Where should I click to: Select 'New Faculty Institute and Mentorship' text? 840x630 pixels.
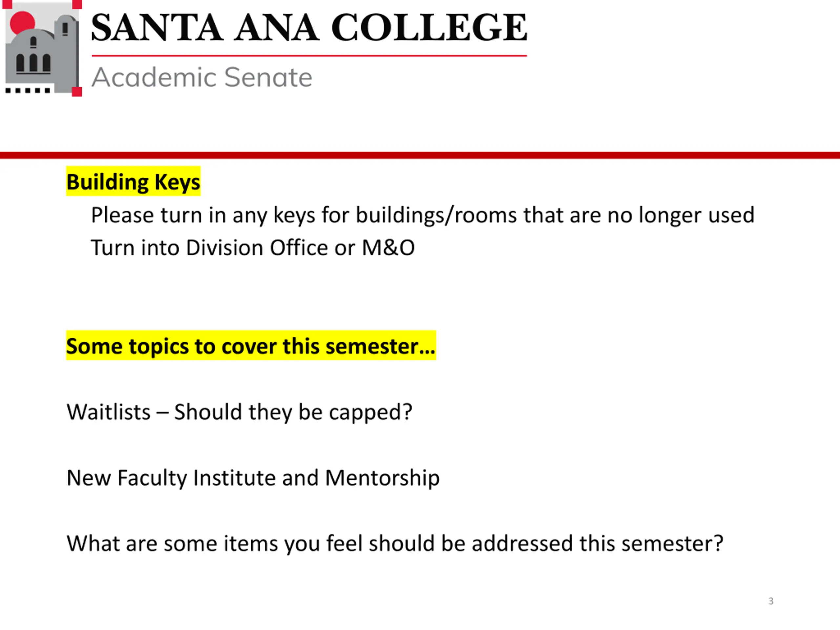point(253,478)
